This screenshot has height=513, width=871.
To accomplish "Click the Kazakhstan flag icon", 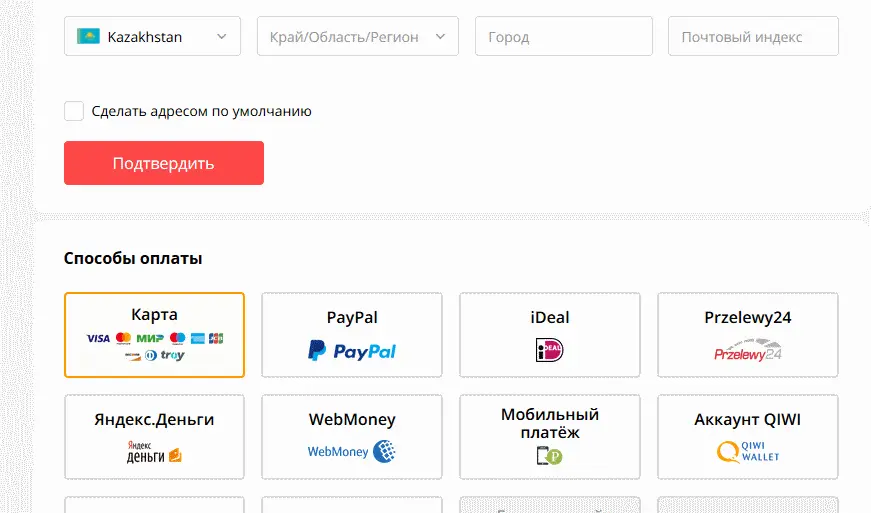I will point(88,36).
